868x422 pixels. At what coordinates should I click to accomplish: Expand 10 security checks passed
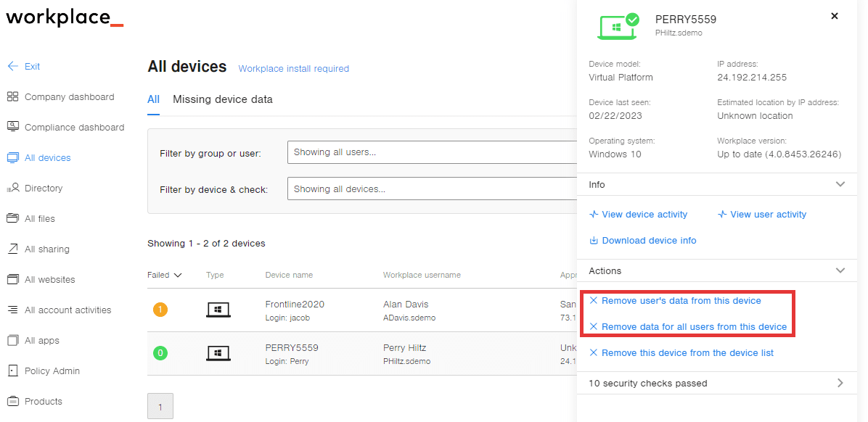coord(717,383)
